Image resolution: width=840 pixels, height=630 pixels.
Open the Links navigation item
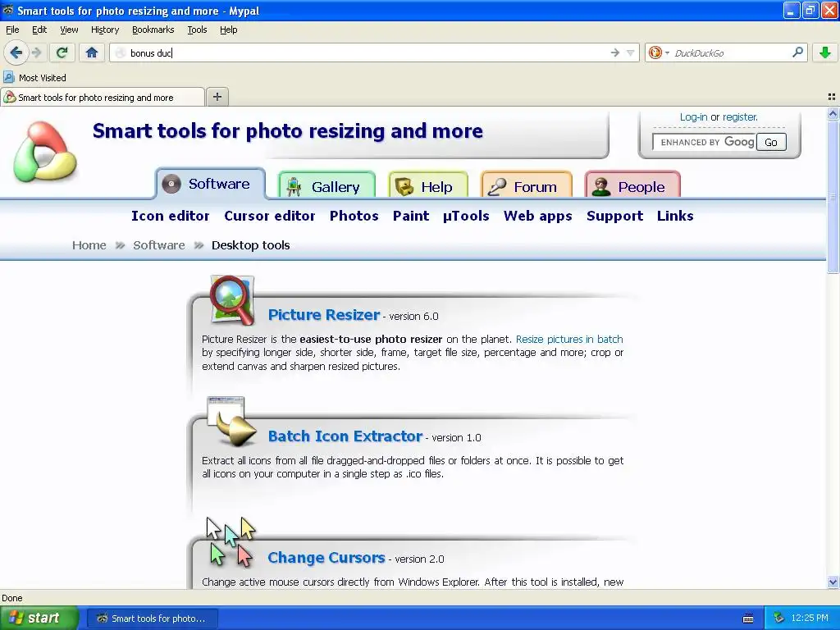675,216
